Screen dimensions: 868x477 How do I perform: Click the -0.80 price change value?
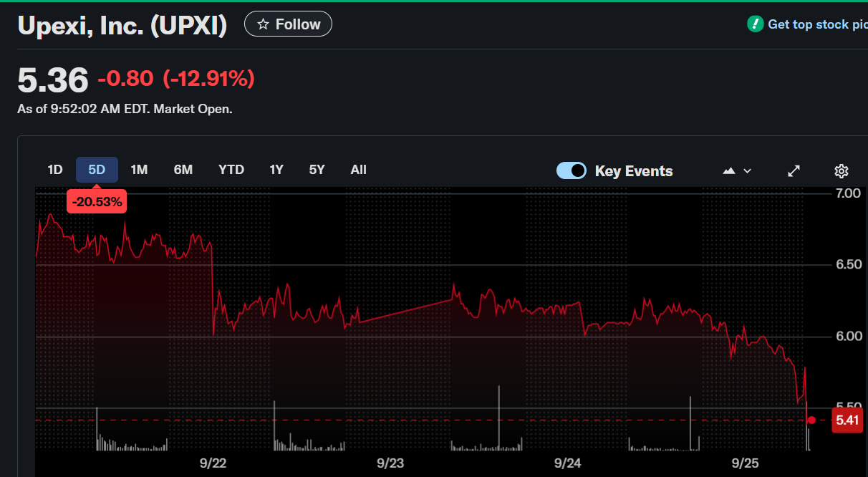tap(125, 78)
